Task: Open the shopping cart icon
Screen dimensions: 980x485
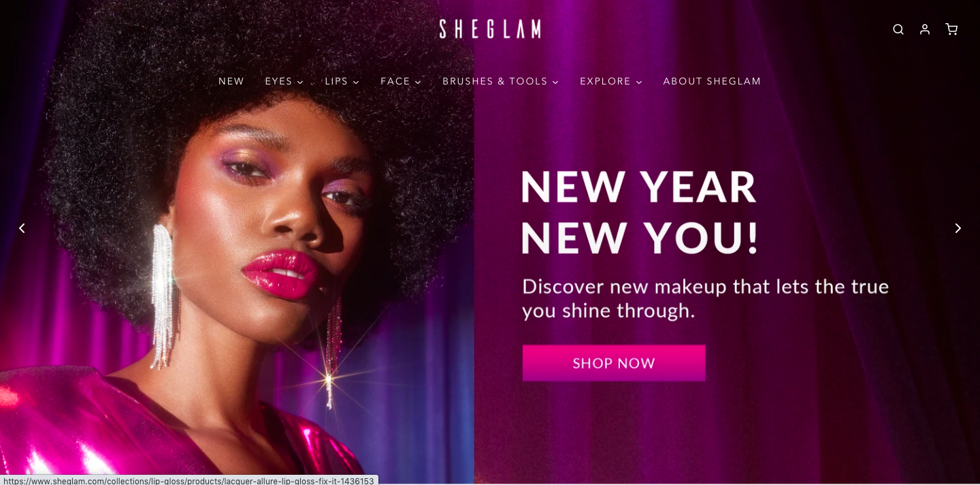Action: tap(951, 29)
